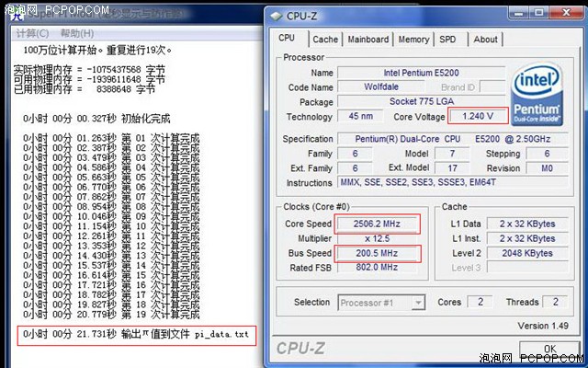Click the 已用物理内存 8388648 line
588x368 pixels.
tap(85, 89)
